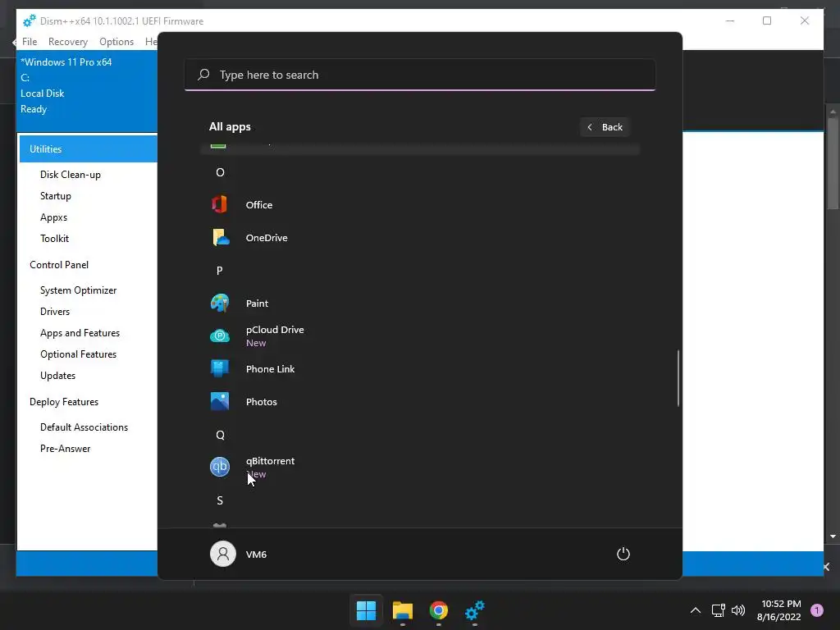This screenshot has height=630, width=840.
Task: Open the notification badge in the tray
Action: click(x=816, y=610)
